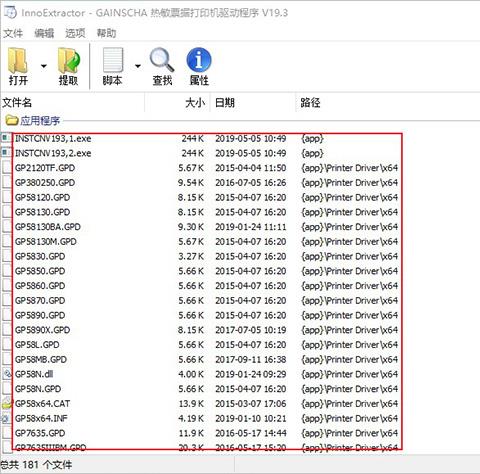Select file GP58120.GPD
The height and width of the screenshot is (474, 480).
coord(42,197)
